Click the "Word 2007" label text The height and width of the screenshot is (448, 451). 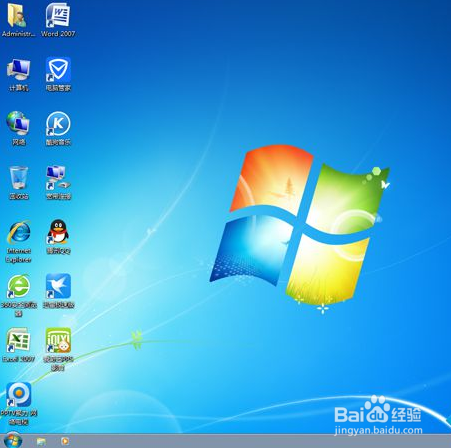[58, 34]
